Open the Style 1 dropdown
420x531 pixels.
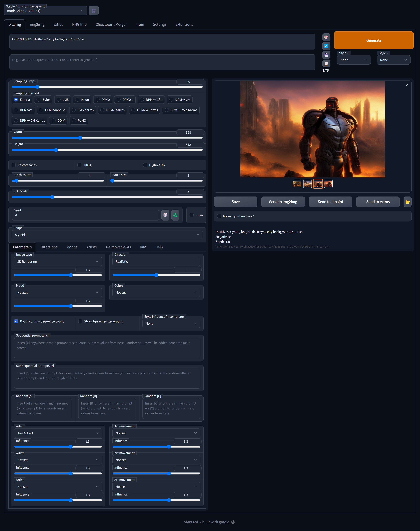coord(354,60)
